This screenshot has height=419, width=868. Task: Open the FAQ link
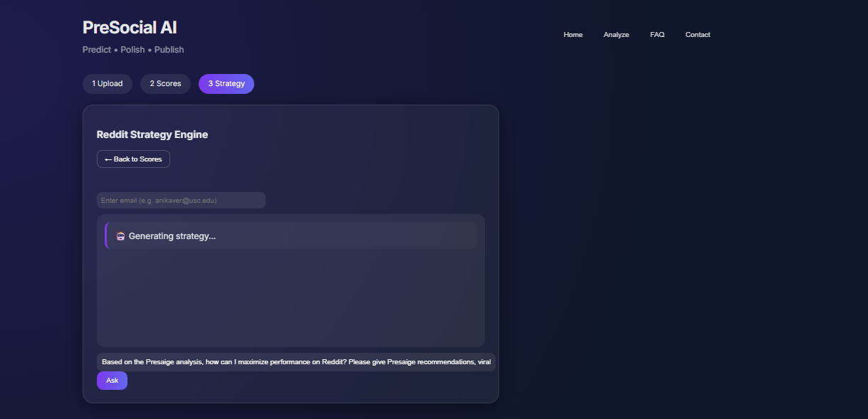click(x=657, y=35)
